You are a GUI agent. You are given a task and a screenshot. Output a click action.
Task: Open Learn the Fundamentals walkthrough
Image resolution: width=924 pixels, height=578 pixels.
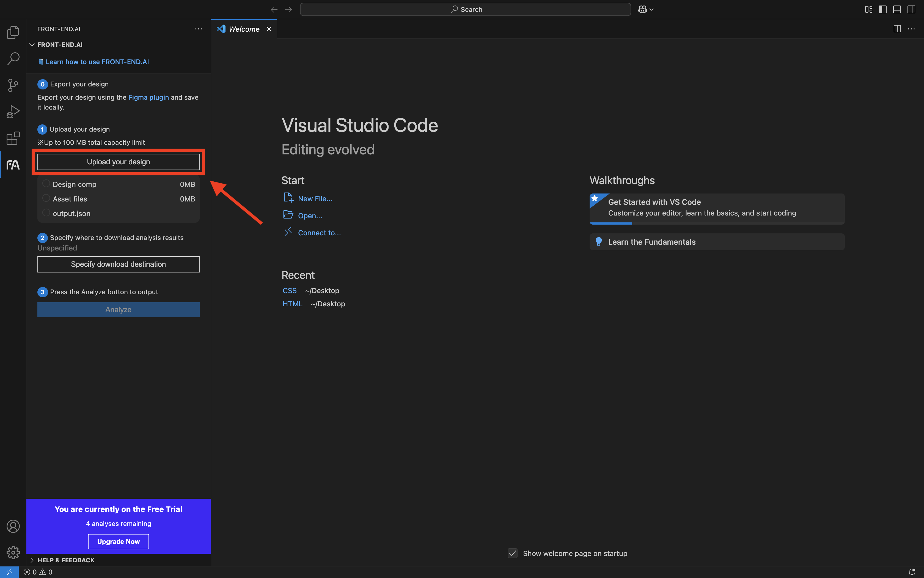coord(717,242)
